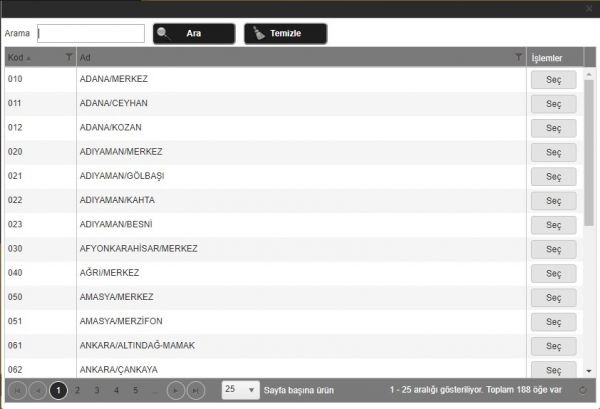The width and height of the screenshot is (600, 409).
Task: Switch to page 5 in the pager
Action: (x=135, y=390)
